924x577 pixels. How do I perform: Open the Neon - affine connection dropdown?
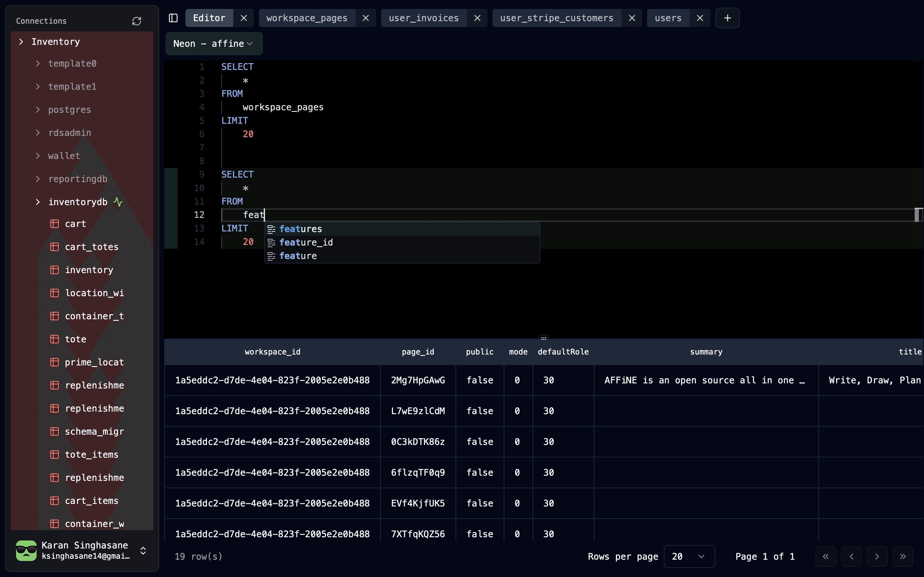(213, 44)
